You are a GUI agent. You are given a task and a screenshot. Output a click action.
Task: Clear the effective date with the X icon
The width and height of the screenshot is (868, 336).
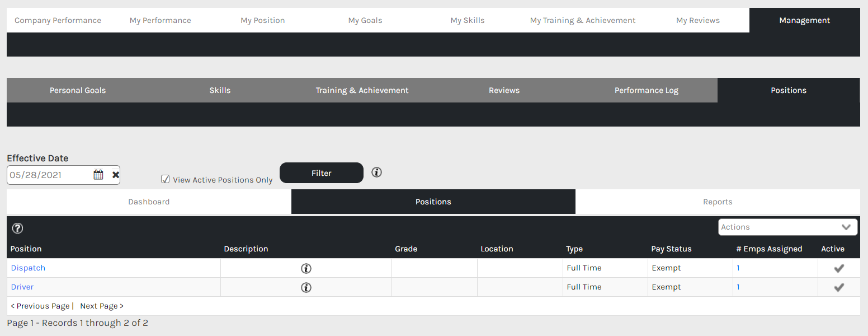(116, 175)
